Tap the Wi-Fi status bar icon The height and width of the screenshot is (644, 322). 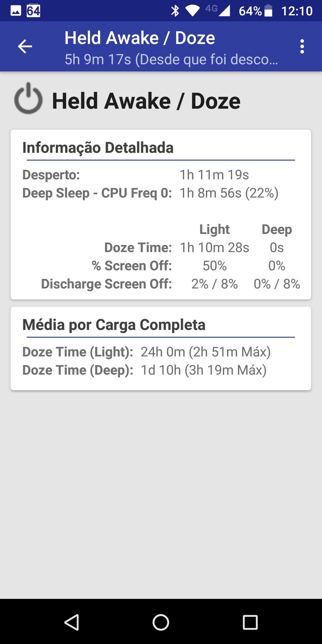click(193, 11)
